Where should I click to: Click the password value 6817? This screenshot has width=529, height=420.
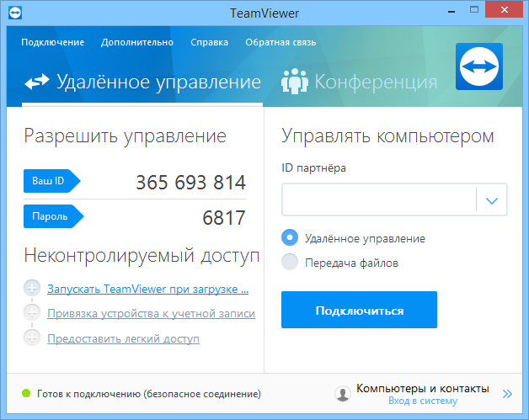224,218
